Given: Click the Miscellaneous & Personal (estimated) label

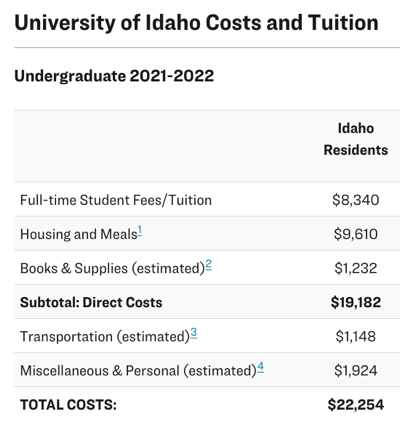Looking at the screenshot, I should pos(138,371).
